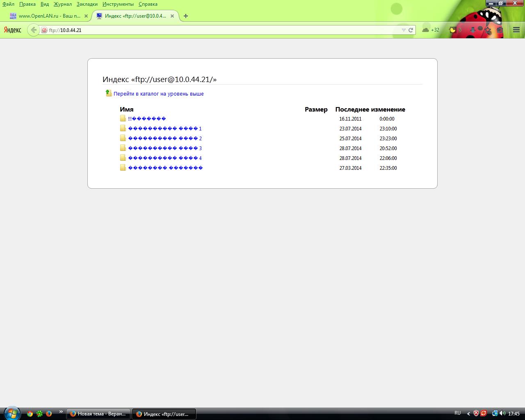Viewport: 525px width, 420px height.
Task: Switch to 'Новая тема - Веран...' taskbar window
Action: tap(98, 414)
